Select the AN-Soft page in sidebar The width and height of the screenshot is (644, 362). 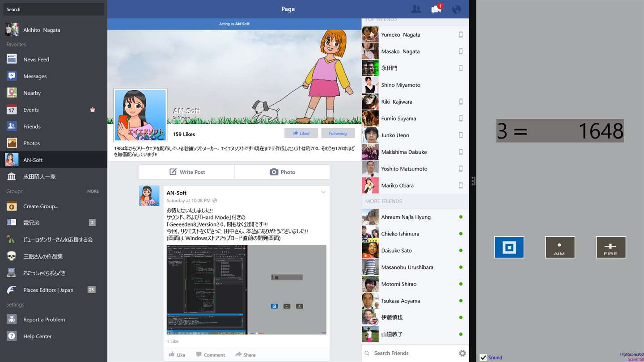pyautogui.click(x=54, y=160)
